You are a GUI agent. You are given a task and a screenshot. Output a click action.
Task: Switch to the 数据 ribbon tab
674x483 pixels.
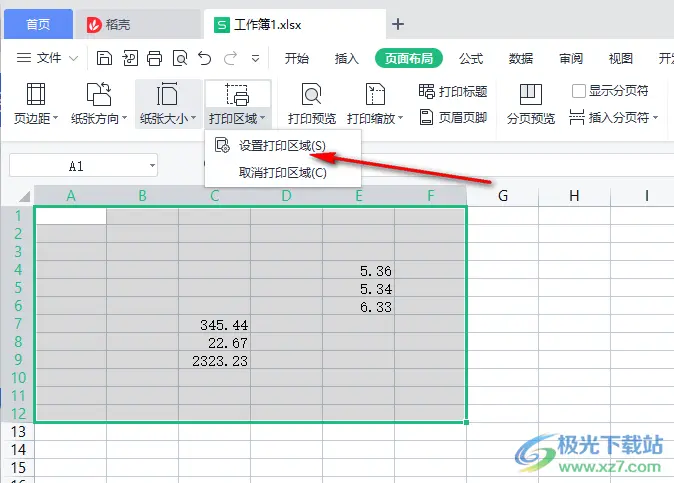(x=521, y=58)
